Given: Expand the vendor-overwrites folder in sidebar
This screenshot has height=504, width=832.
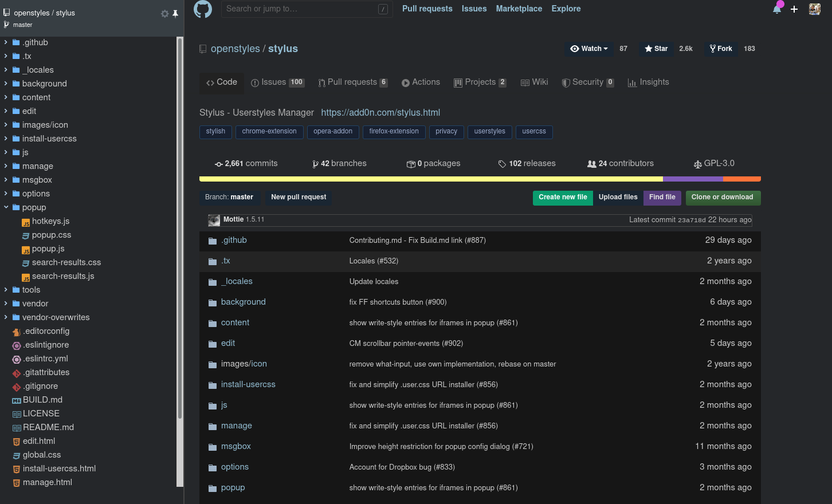Looking at the screenshot, I should 6,317.
